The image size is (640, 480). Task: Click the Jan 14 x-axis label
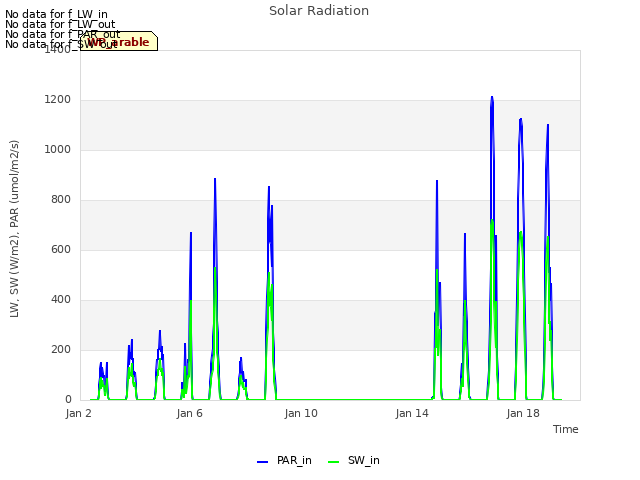(x=412, y=413)
